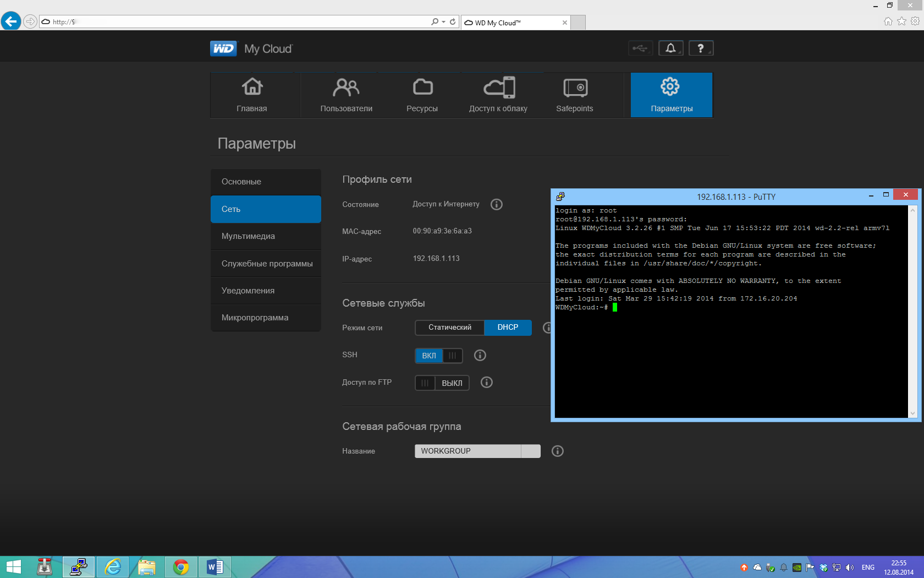Toggle the Доступ по FTP switch
Image resolution: width=924 pixels, height=578 pixels.
(x=442, y=383)
